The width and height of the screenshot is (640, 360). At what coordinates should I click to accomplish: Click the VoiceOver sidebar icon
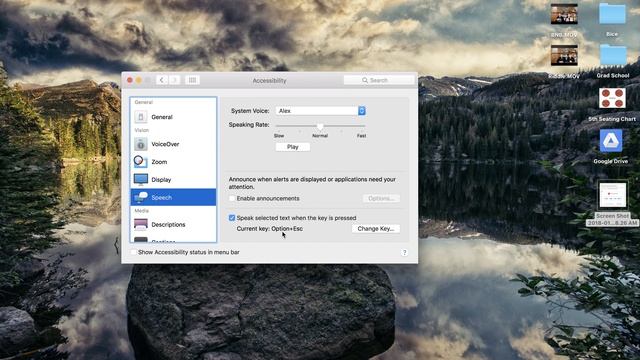(141, 144)
